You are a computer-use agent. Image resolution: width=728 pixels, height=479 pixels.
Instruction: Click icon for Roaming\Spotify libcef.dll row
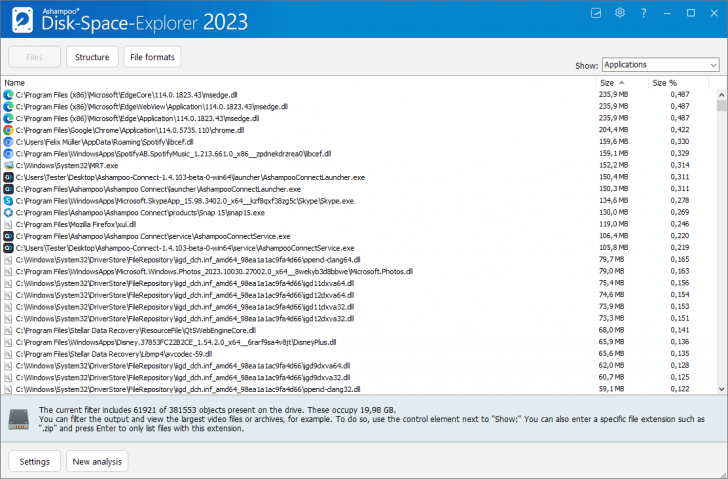8,142
